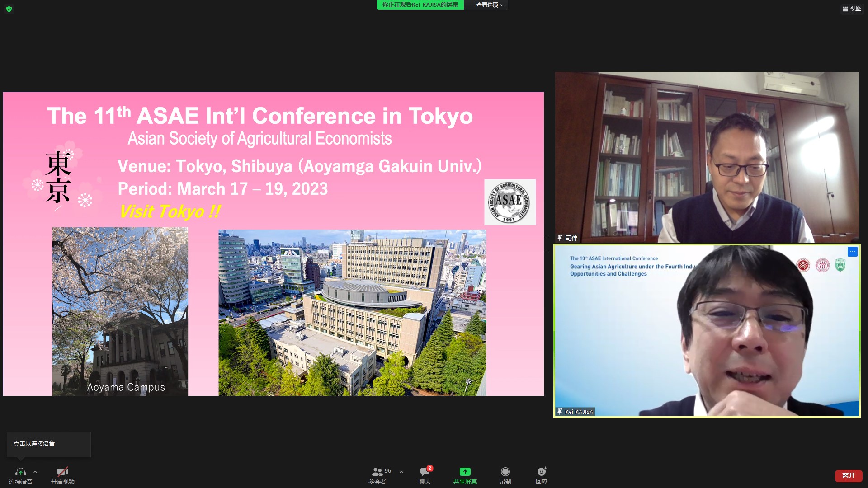
Task: Click the 東京 kanji graphic on slide
Action: pos(58,177)
